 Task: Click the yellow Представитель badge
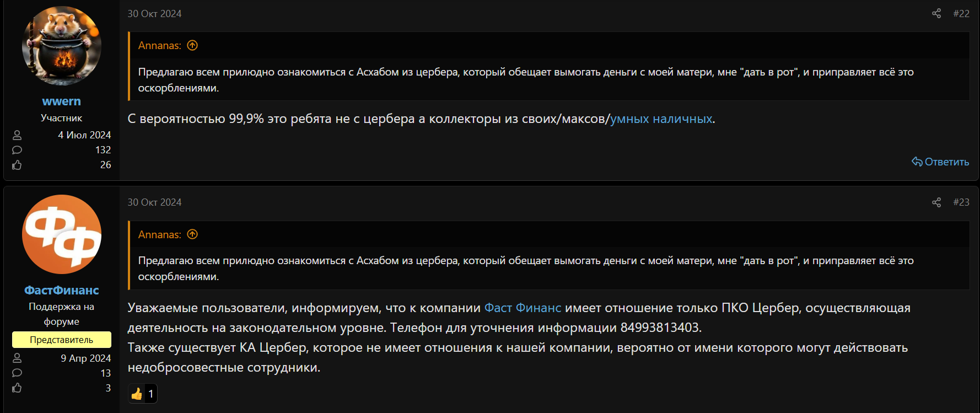[x=61, y=340]
